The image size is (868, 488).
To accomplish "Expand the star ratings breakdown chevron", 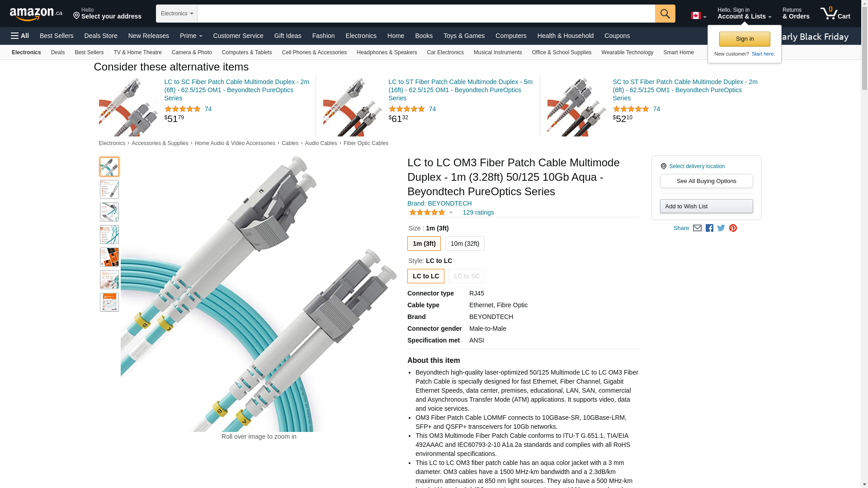I will coord(451,212).
